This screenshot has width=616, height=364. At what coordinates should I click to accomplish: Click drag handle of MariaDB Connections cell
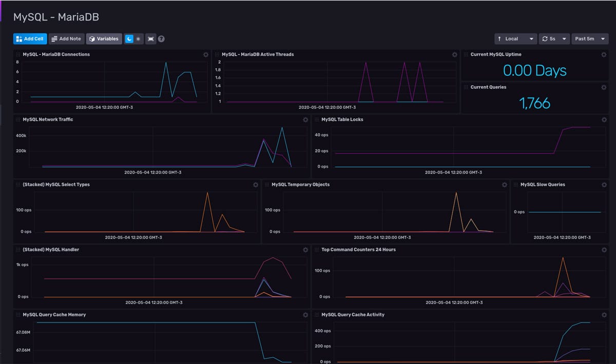click(18, 54)
